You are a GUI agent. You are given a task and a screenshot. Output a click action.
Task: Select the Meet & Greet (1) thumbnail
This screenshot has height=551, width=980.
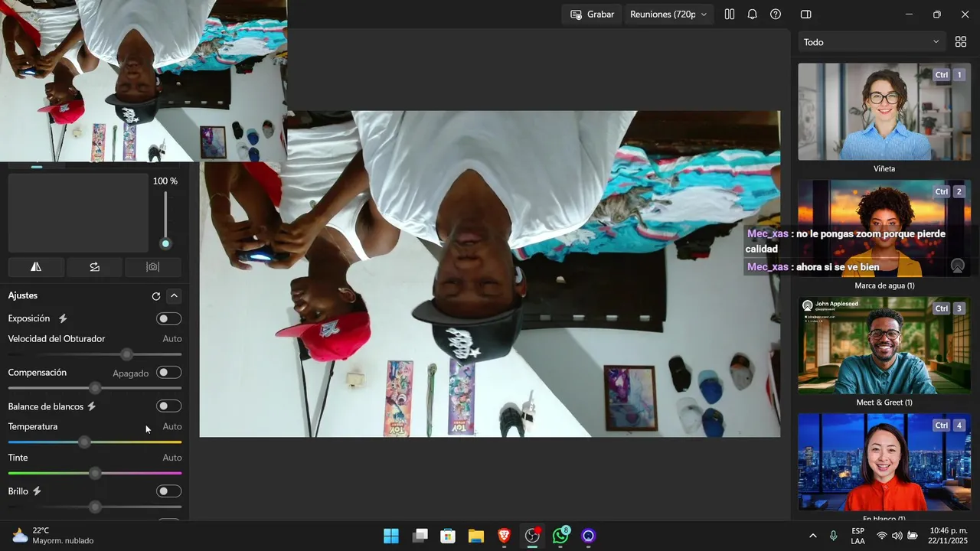(884, 345)
